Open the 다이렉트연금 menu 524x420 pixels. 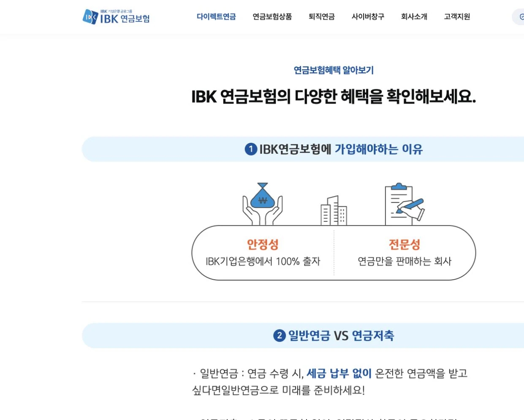pyautogui.click(x=216, y=17)
